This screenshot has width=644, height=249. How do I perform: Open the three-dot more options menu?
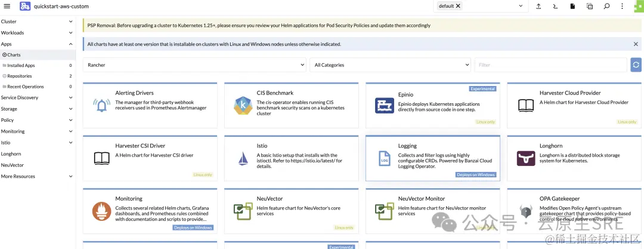coord(622,6)
